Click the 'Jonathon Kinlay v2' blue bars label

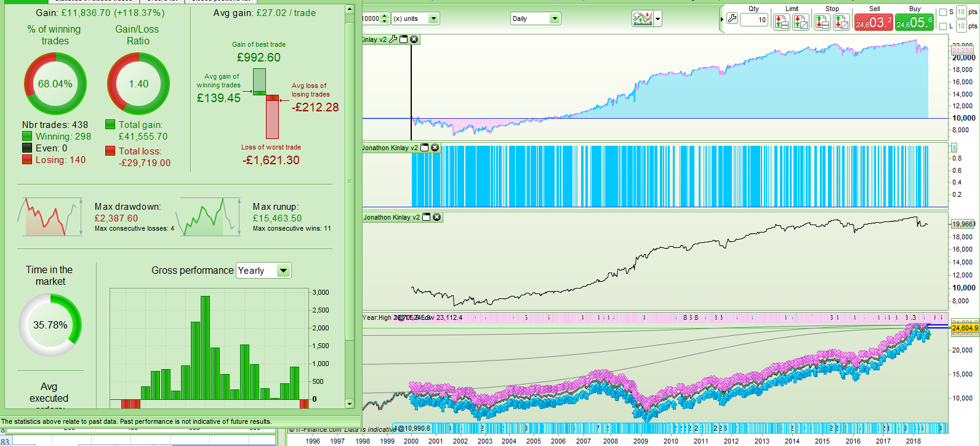coord(390,148)
